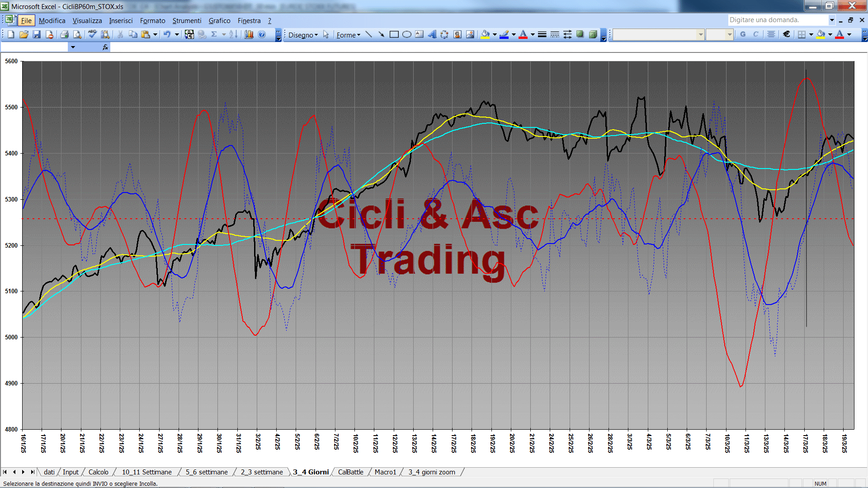The height and width of the screenshot is (488, 868).
Task: Copy selection with the Copy icon
Action: pyautogui.click(x=133, y=34)
